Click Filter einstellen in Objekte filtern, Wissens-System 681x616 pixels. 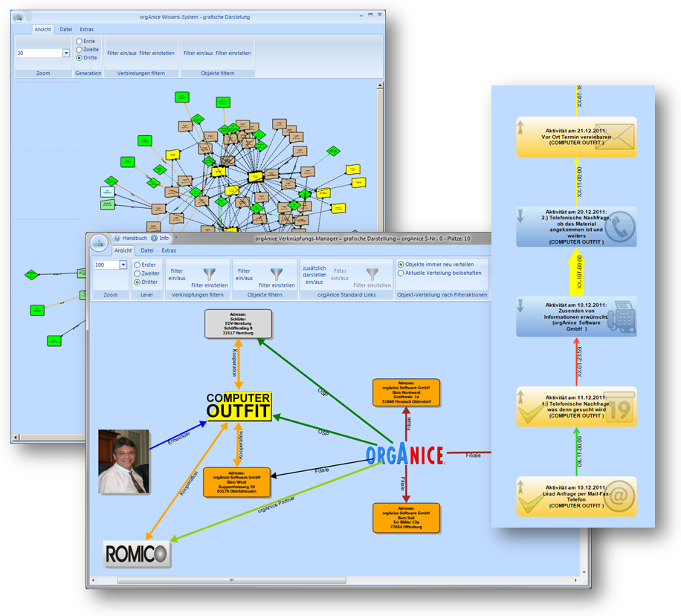pos(233,53)
